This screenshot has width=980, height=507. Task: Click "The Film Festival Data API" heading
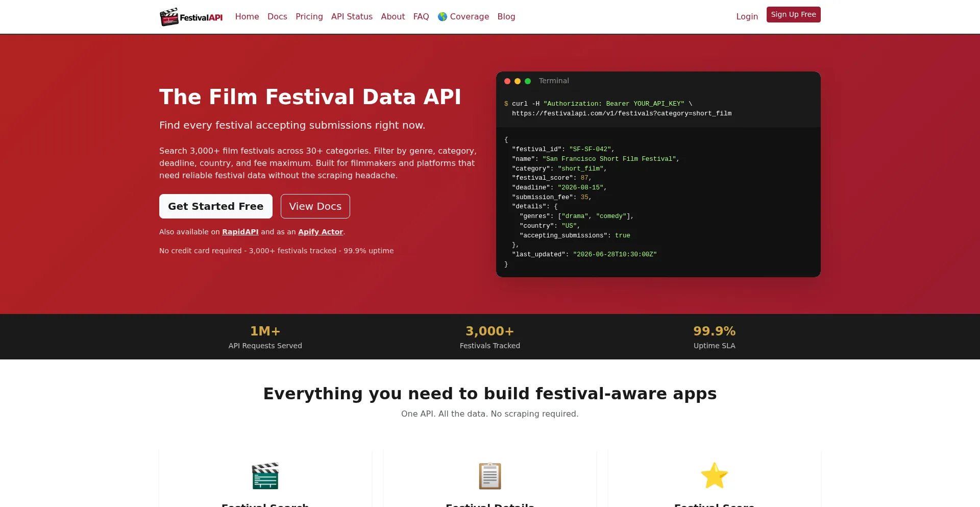[310, 97]
